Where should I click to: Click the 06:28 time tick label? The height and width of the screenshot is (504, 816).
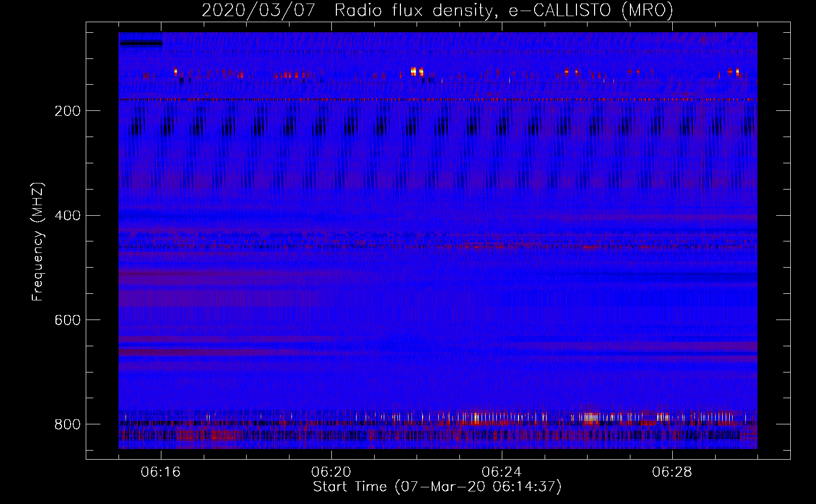[672, 472]
